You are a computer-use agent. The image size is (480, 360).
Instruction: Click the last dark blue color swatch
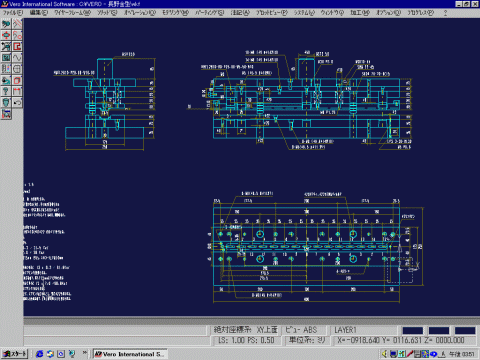465,330
